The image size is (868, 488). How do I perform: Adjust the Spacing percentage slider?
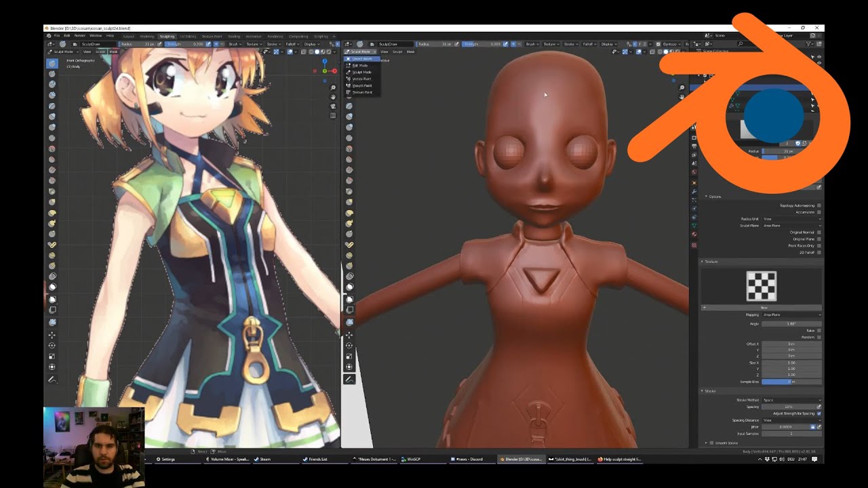tap(788, 407)
